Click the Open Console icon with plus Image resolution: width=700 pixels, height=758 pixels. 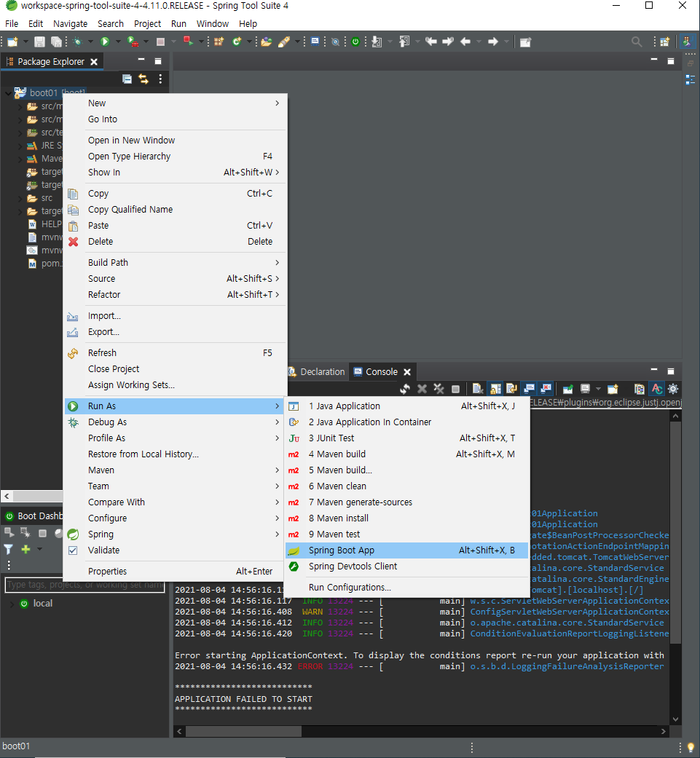click(613, 389)
